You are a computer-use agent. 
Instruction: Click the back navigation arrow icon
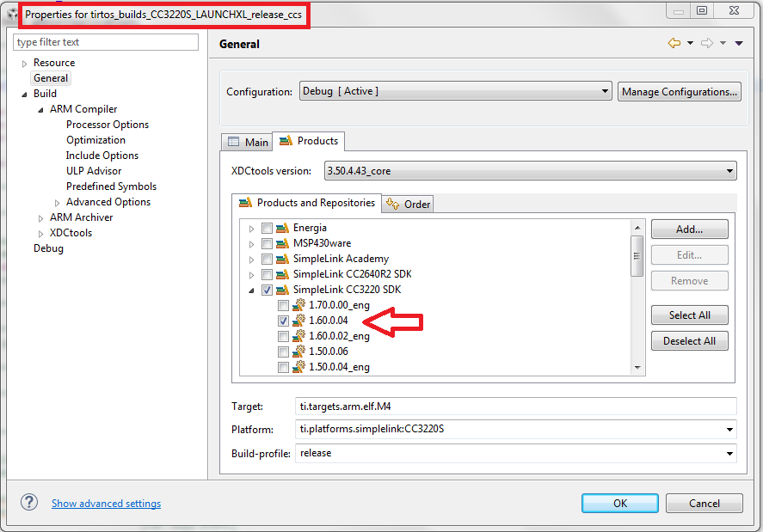click(674, 43)
